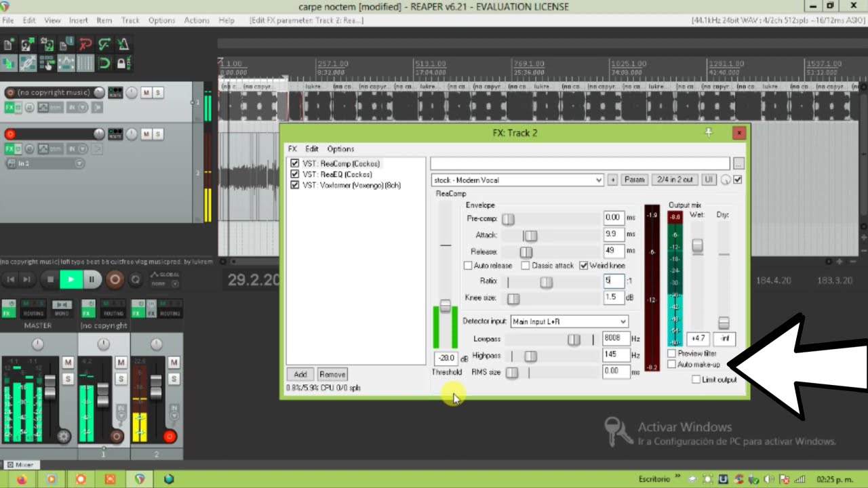
Task: Click the transport Record button
Action: tap(115, 279)
